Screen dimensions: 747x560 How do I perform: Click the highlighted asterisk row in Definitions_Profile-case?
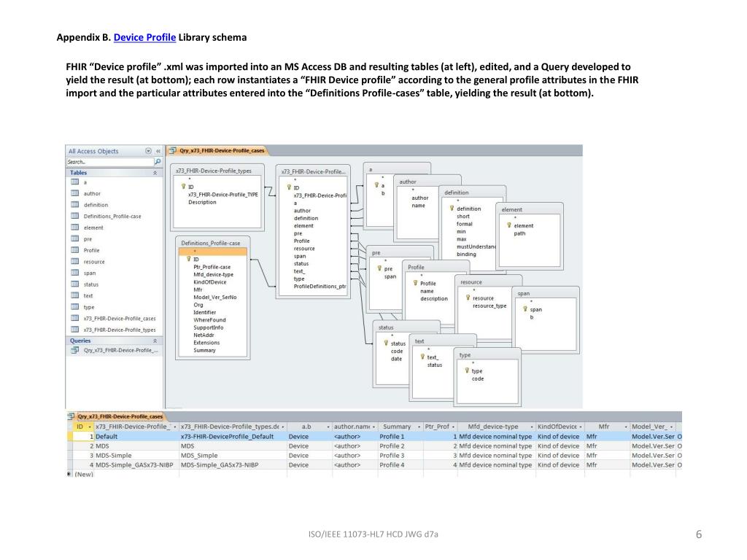click(x=213, y=252)
